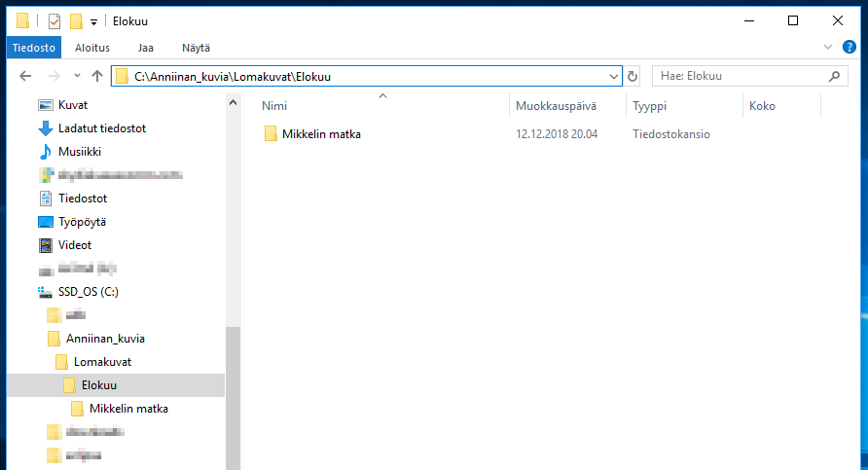
Task: Open the address bar history dropdown
Action: coord(613,76)
